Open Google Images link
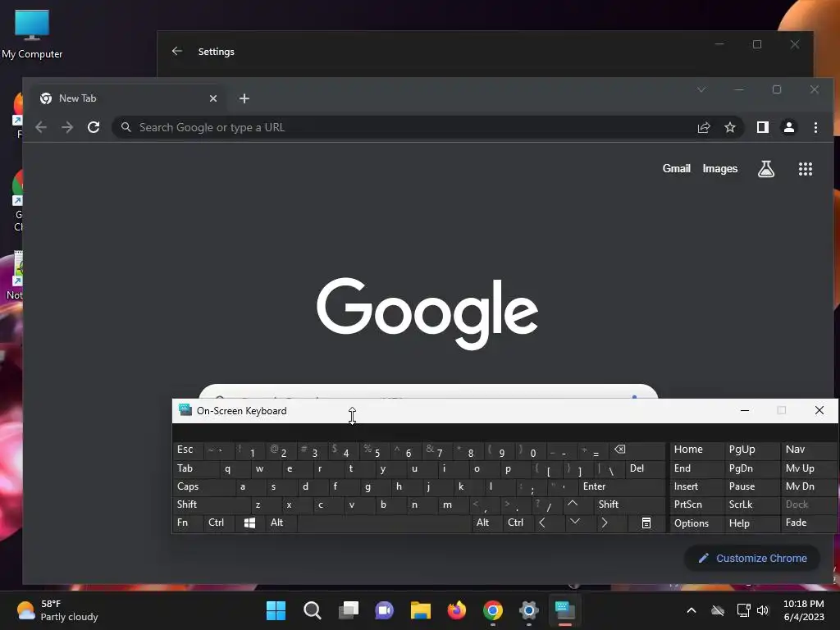 point(720,169)
